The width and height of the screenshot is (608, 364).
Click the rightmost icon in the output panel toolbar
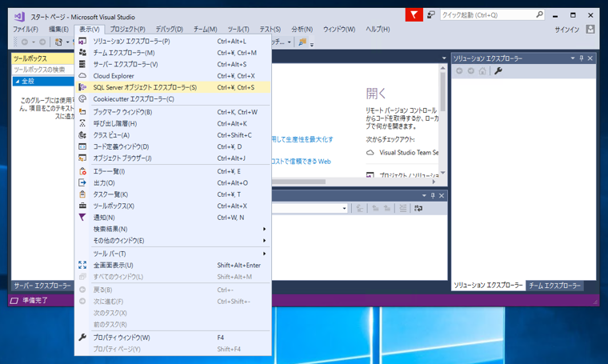click(x=418, y=209)
